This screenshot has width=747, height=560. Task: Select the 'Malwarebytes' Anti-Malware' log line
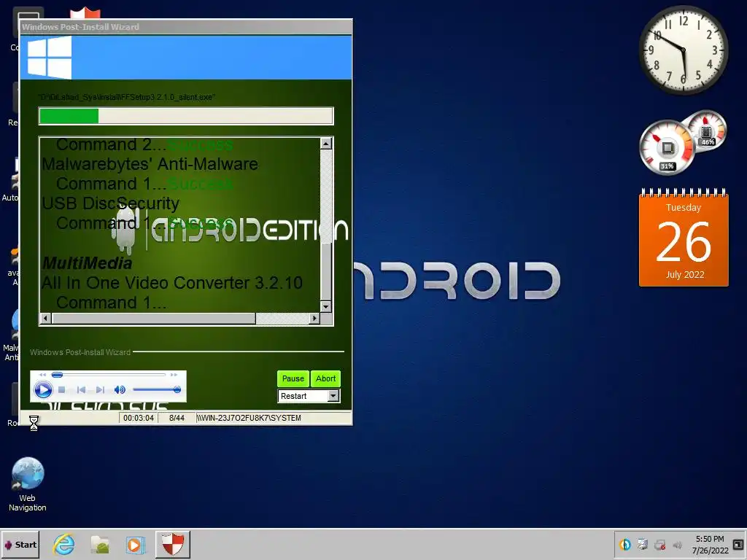[150, 164]
